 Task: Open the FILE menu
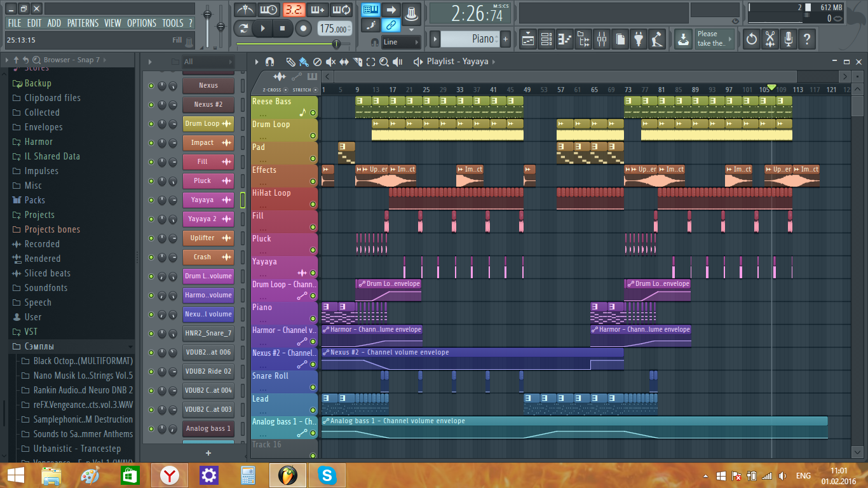click(14, 23)
